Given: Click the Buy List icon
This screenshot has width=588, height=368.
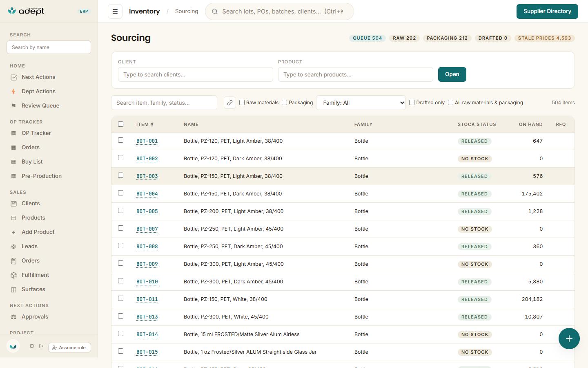Looking at the screenshot, I should point(13,162).
